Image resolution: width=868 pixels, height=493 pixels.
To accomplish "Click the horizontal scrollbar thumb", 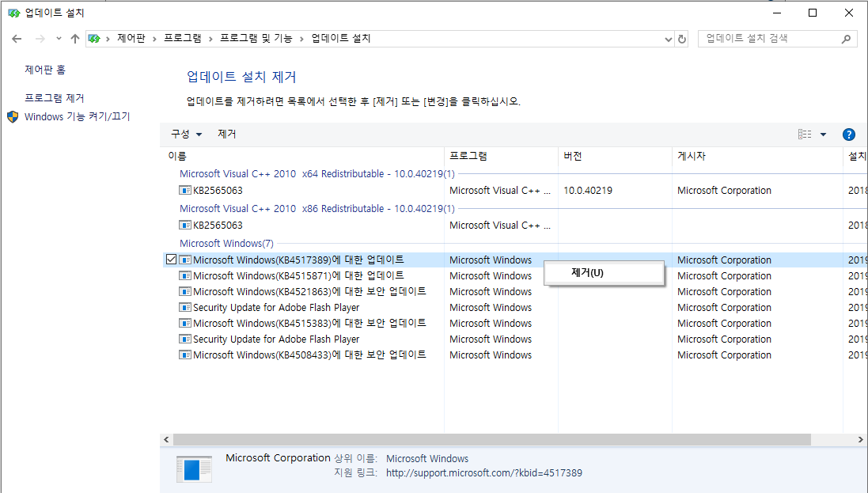I will pyautogui.click(x=491, y=440).
